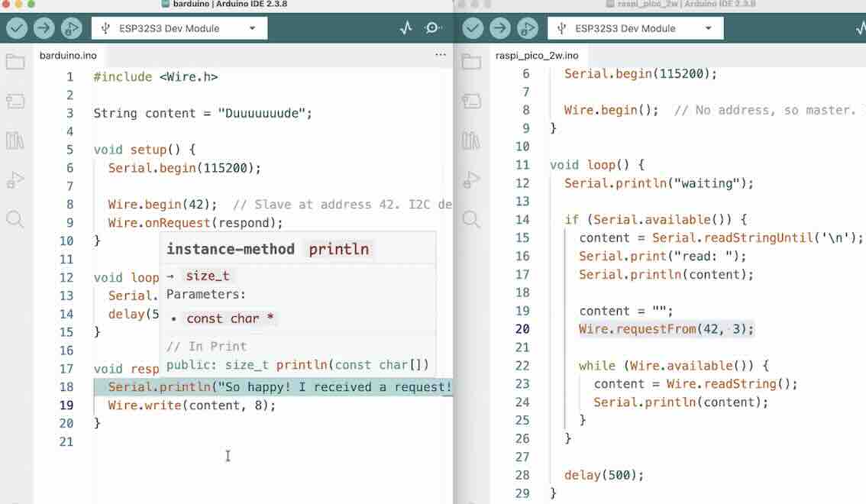
Task: Open Debug panel in raspi_pico_2w sidebar
Action: tap(471, 180)
